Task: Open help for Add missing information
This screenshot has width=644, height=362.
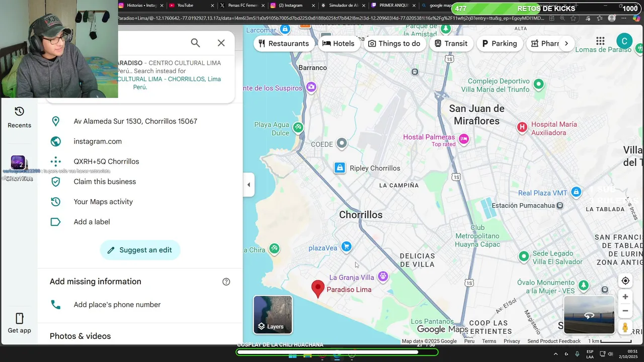Action: point(226,282)
